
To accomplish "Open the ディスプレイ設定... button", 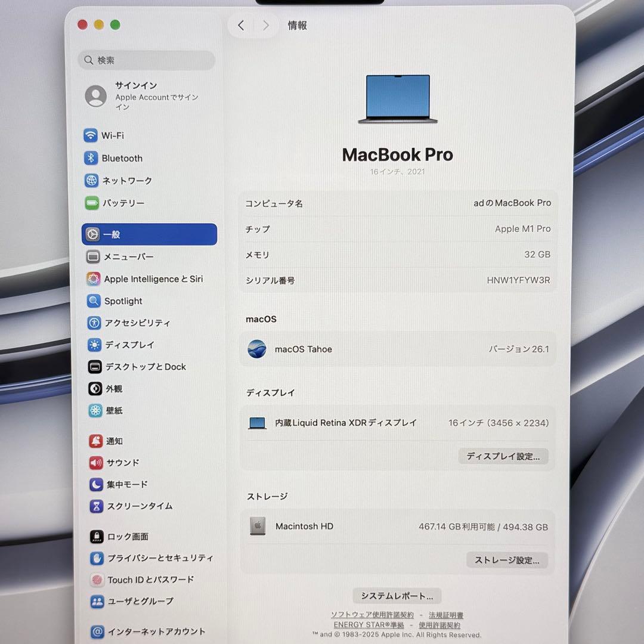I will pyautogui.click(x=503, y=456).
